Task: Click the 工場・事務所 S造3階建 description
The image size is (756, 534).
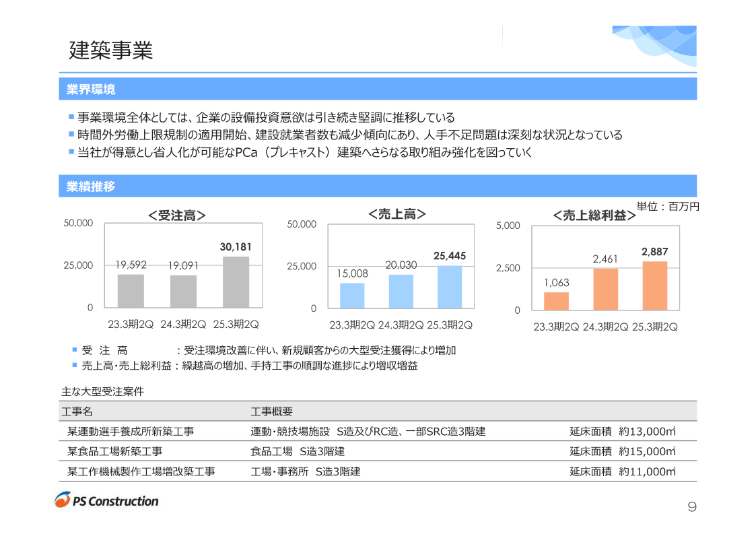Action: coord(306,472)
